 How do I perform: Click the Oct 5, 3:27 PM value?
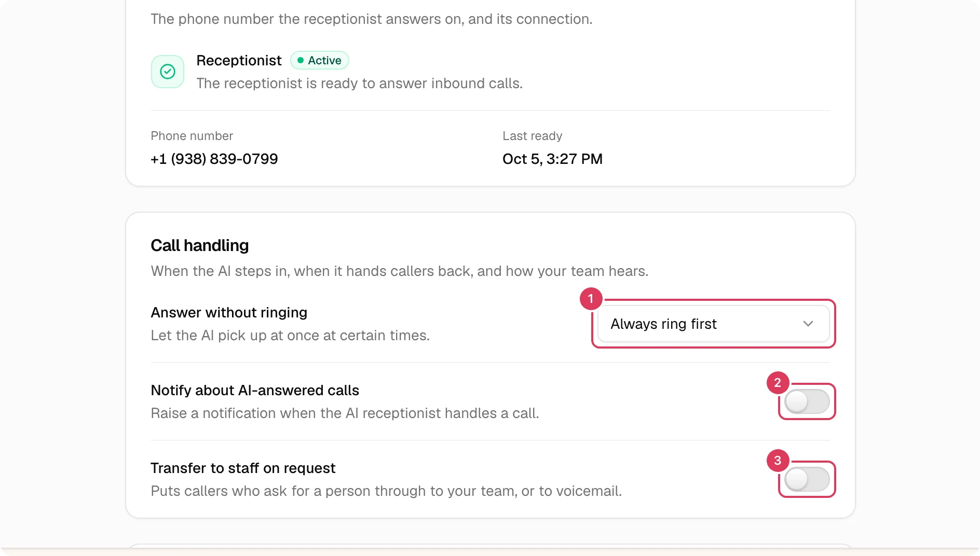552,159
